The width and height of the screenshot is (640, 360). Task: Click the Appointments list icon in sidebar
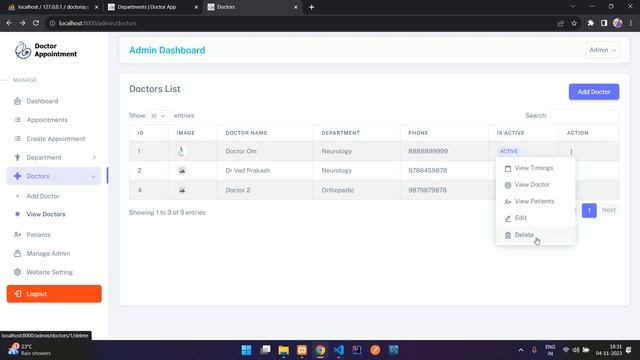click(17, 120)
